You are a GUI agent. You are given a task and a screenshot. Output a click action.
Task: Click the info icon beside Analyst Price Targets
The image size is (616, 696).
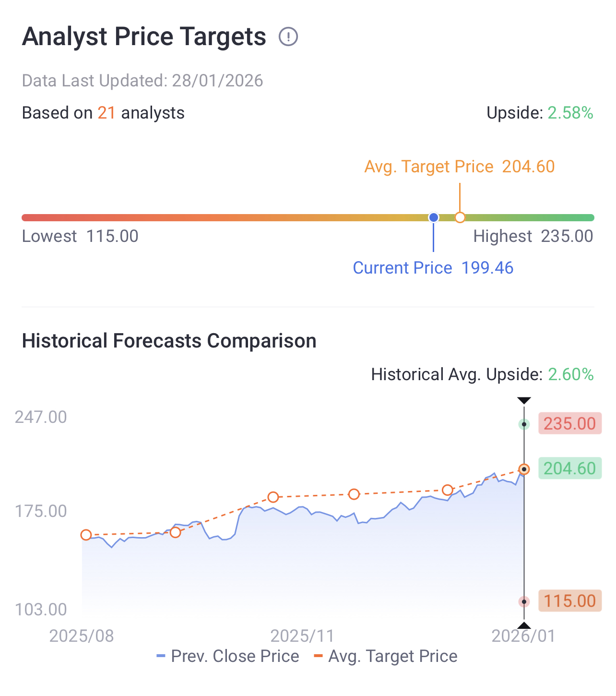pos(288,36)
